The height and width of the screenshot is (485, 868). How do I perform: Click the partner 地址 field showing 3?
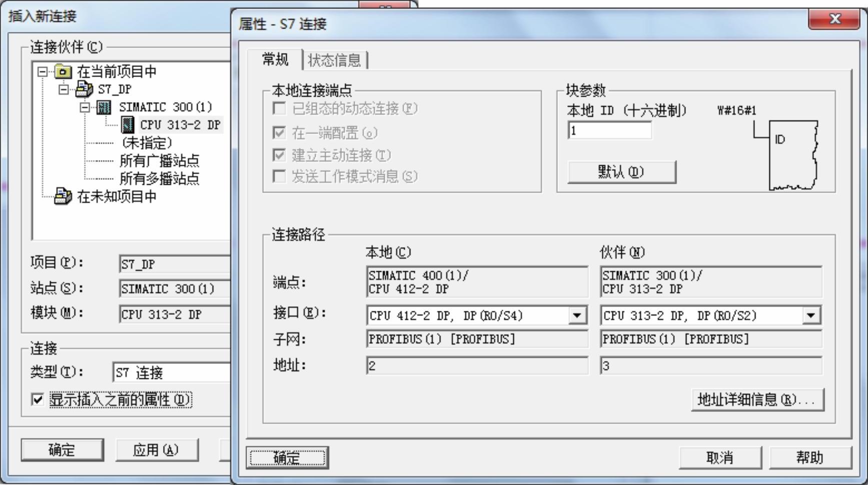(710, 366)
